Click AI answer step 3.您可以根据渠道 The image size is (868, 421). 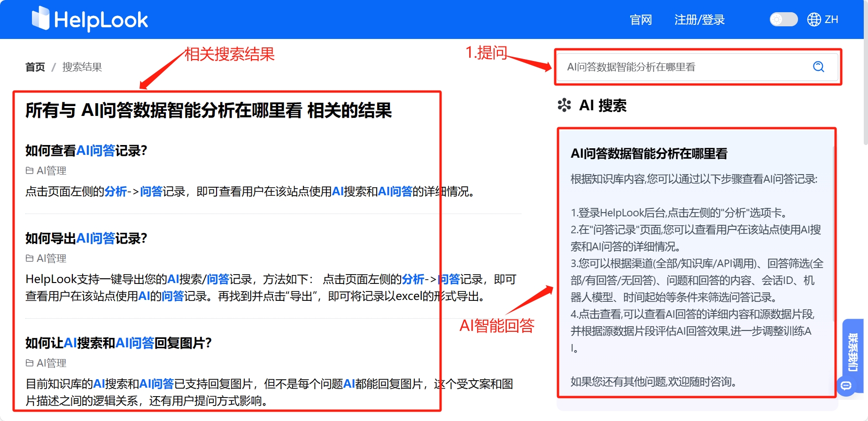pos(697,280)
